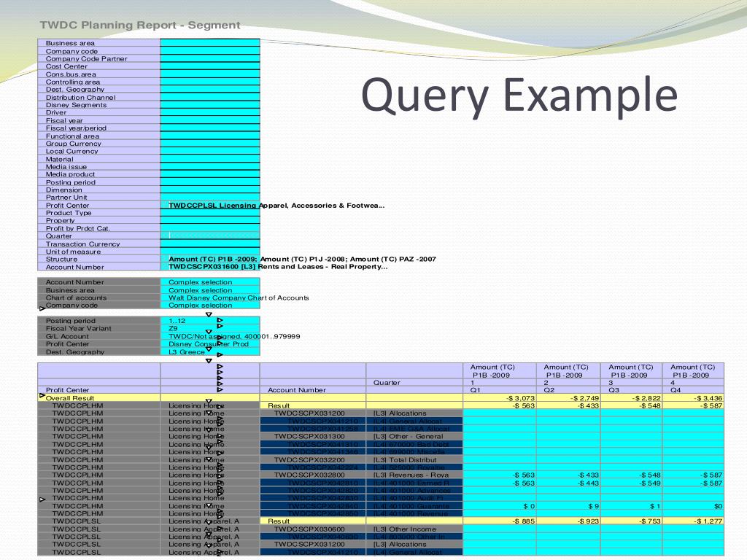The height and width of the screenshot is (560, 747).
Task: Click the Z9 fiscal year variant value
Action: pos(173,328)
